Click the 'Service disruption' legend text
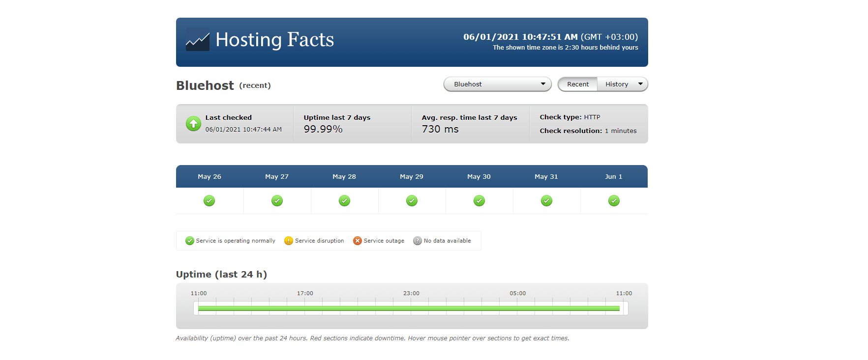 click(320, 241)
